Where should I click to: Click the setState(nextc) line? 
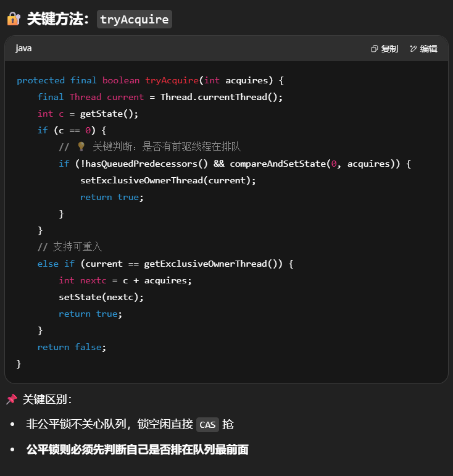pyautogui.click(x=101, y=297)
